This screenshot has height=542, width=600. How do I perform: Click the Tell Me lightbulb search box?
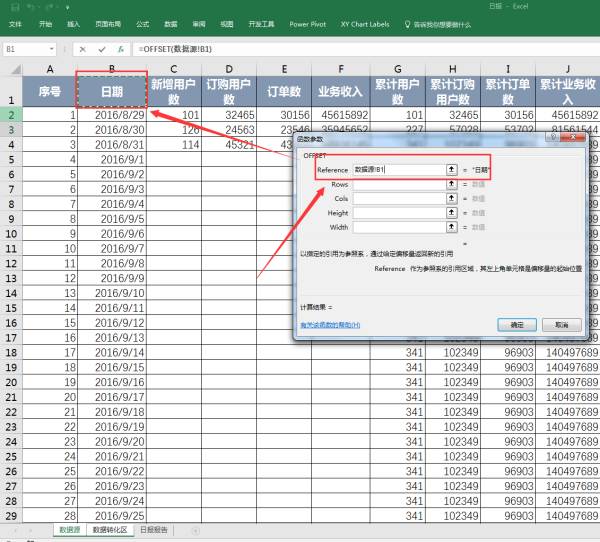[438, 24]
